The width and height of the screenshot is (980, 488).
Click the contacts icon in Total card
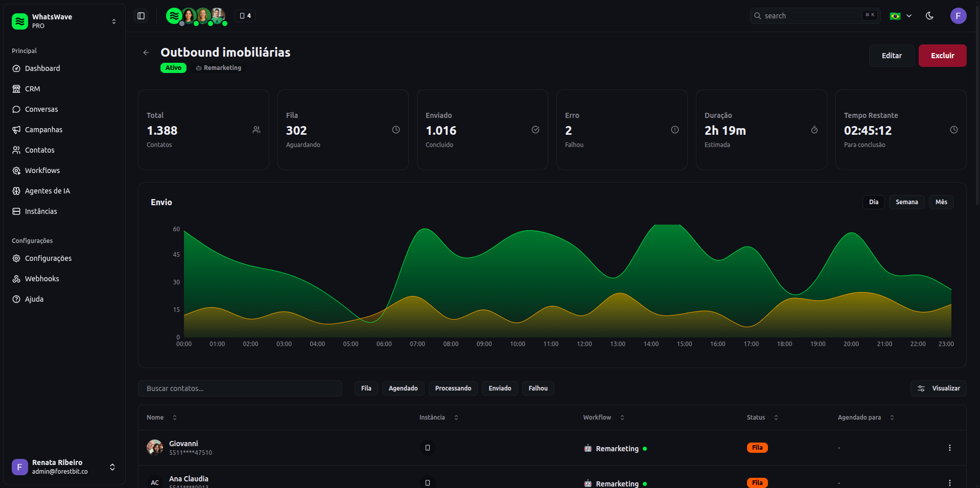(256, 130)
